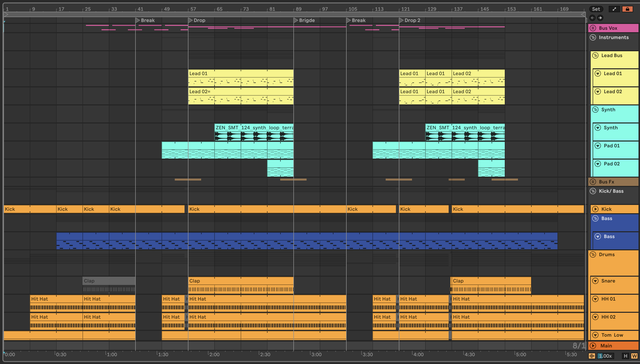Jump to previous locator arrow
This screenshot has width=640, height=364.
point(592,18)
